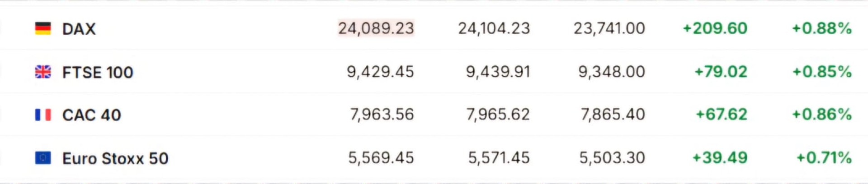
Task: Select the DAX high value 24,104.23
Action: (x=494, y=28)
